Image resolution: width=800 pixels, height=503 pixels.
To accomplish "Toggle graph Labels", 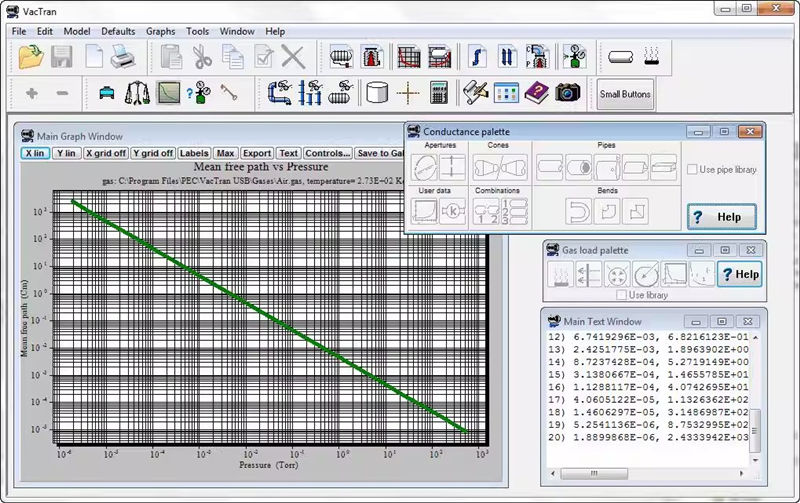I will 194,153.
